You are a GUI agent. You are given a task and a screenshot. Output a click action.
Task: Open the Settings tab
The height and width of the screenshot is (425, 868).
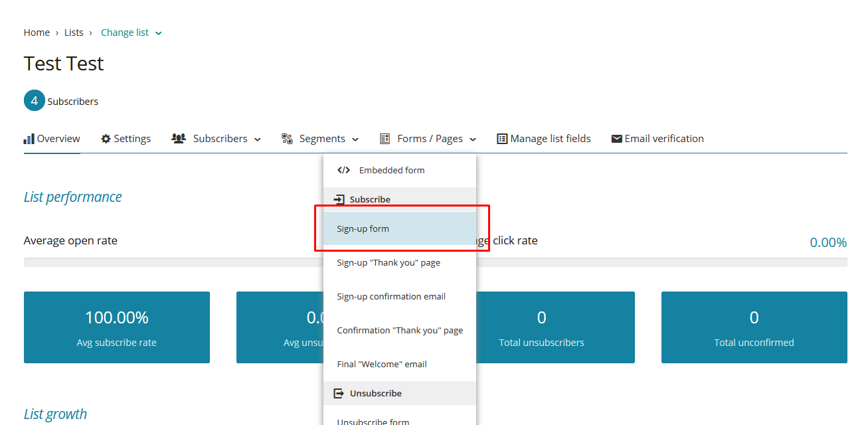(x=126, y=139)
